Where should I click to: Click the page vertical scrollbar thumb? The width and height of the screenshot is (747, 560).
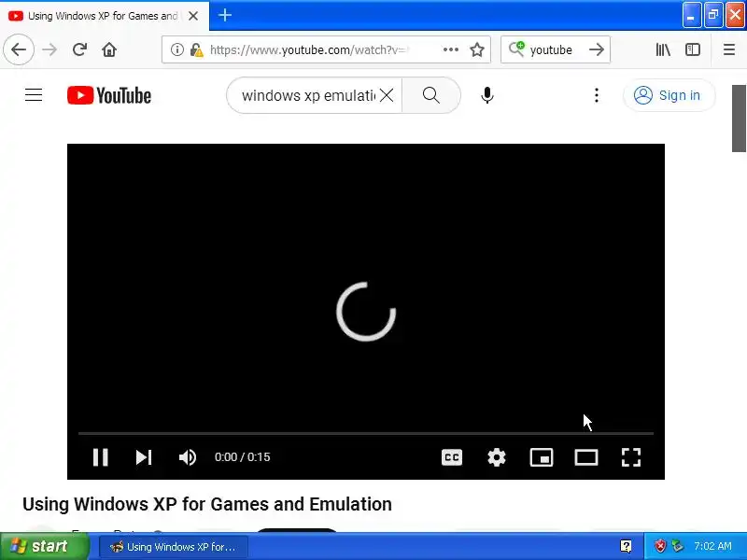tap(739, 119)
